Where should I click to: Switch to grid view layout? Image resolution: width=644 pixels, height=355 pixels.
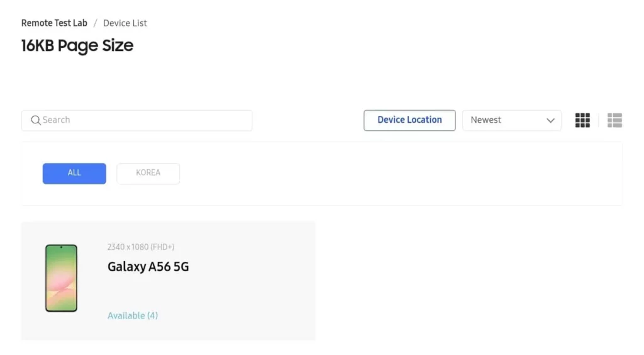pyautogui.click(x=582, y=120)
